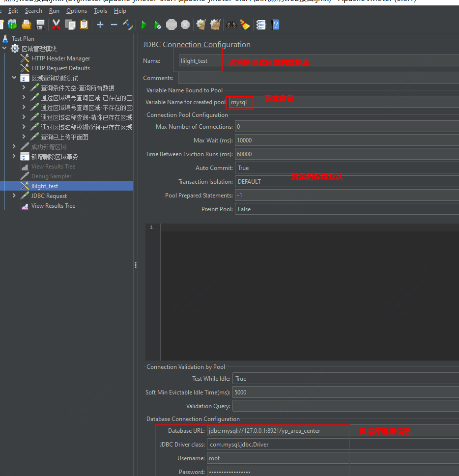Click the icon of the last View Results Tree listener
The image size is (459, 476).
click(x=25, y=205)
